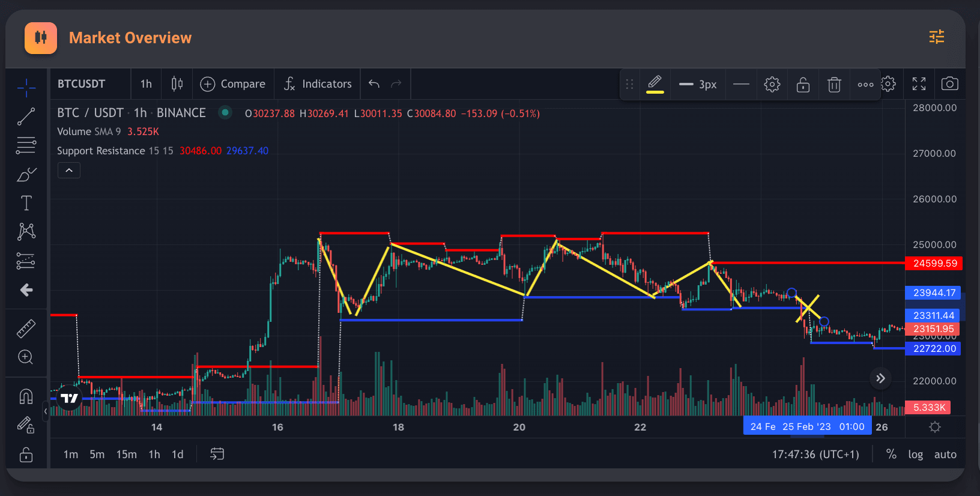The height and width of the screenshot is (496, 980).
Task: Select the Text annotation tool
Action: point(26,203)
